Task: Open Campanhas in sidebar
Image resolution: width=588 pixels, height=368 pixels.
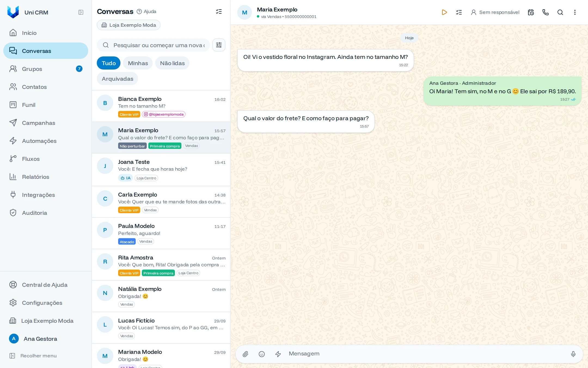Action: (x=46, y=123)
